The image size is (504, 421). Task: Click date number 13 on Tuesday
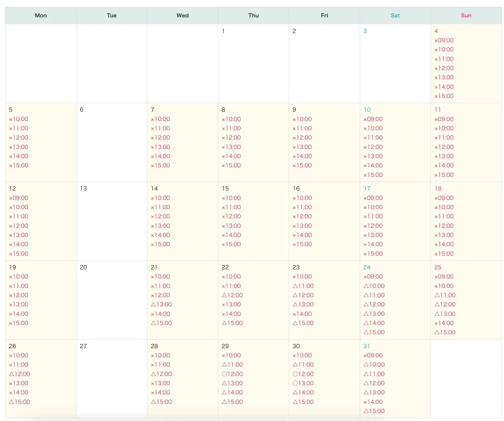coord(83,188)
